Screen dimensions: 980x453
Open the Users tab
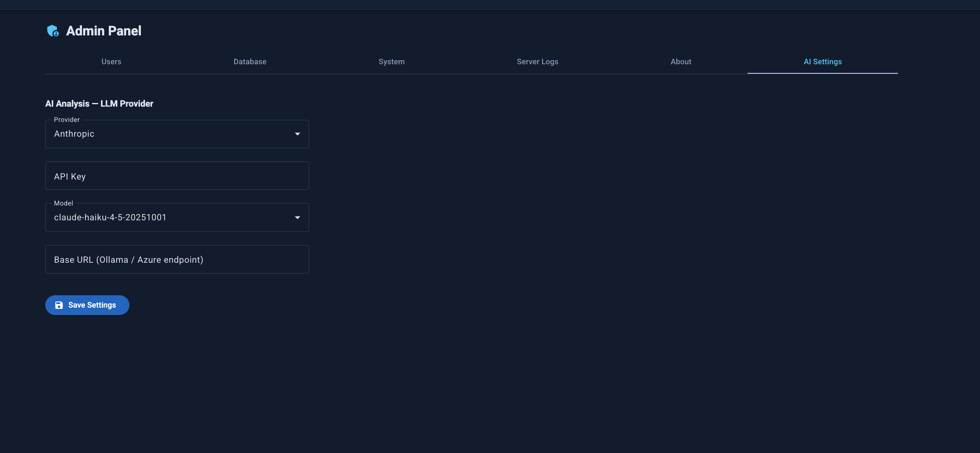(111, 62)
